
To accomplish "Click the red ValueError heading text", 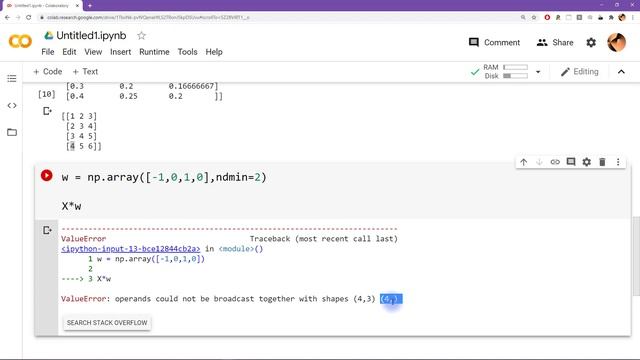I will pyautogui.click(x=83, y=239).
